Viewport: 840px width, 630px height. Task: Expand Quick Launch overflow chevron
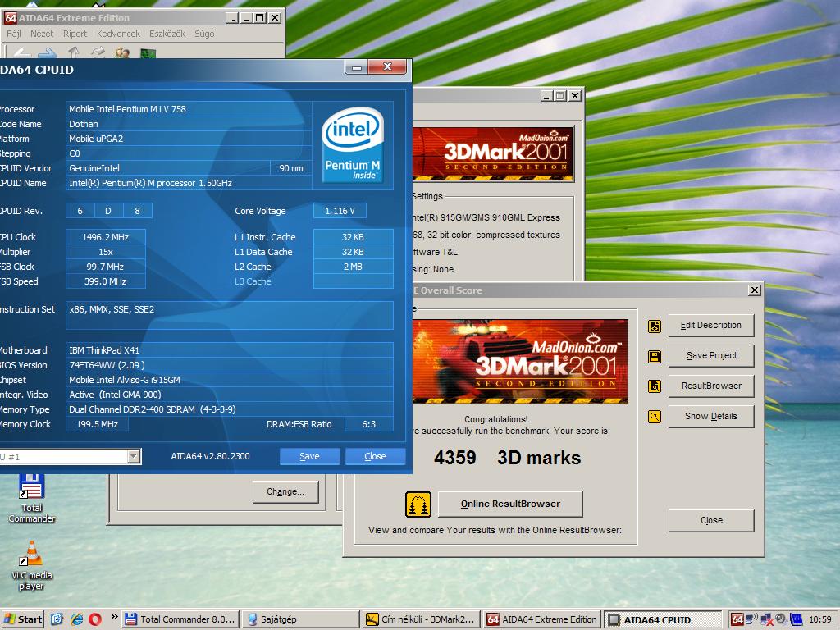pos(114,617)
